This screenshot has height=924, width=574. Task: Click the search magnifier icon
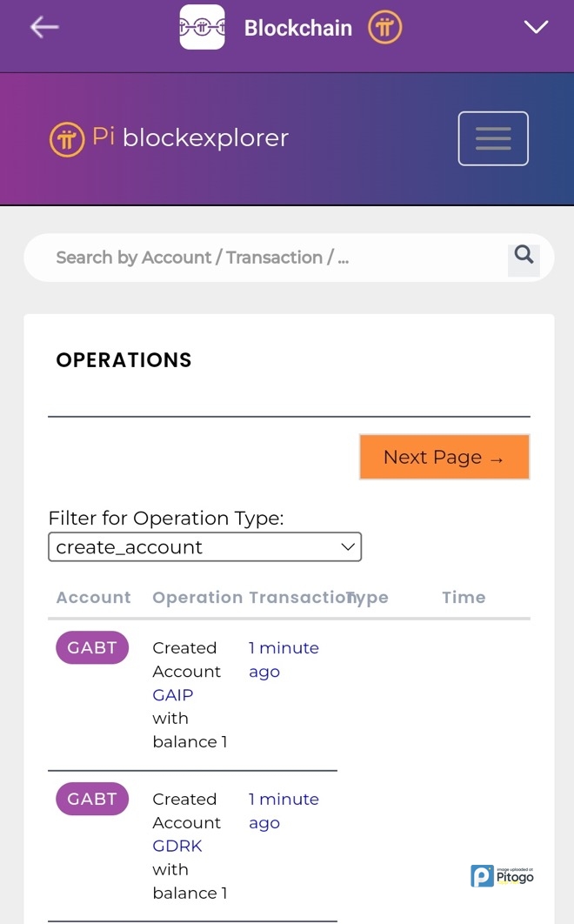(524, 255)
